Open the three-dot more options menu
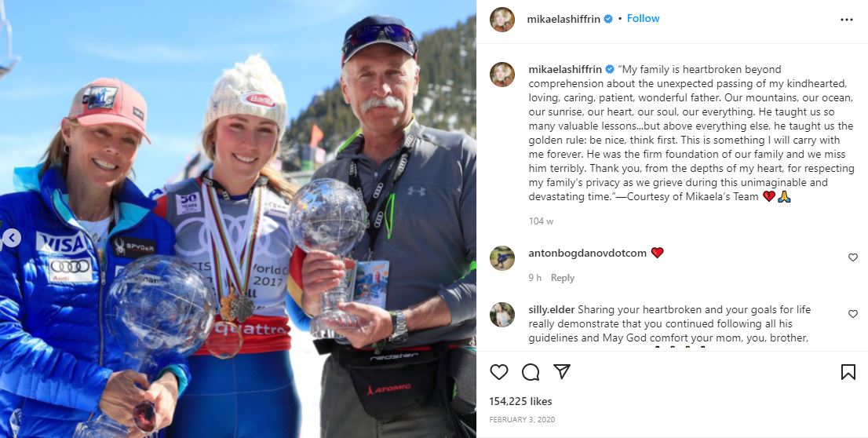The width and height of the screenshot is (868, 438). pos(846,20)
